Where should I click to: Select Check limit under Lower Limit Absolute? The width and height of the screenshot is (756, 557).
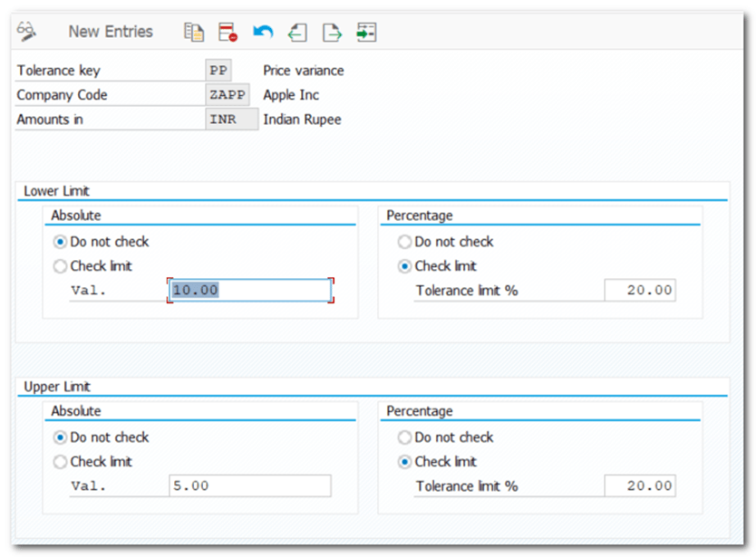click(x=61, y=266)
